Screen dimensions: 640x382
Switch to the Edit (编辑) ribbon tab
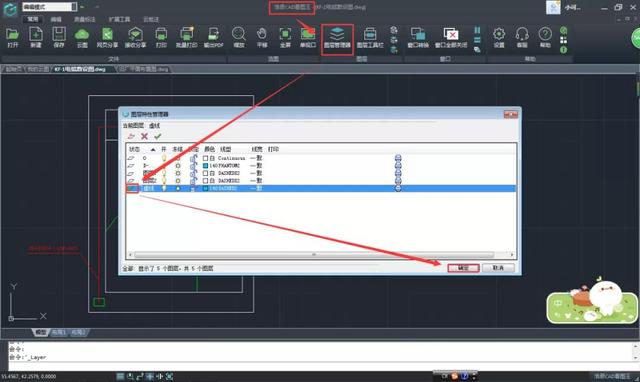pyautogui.click(x=56, y=19)
